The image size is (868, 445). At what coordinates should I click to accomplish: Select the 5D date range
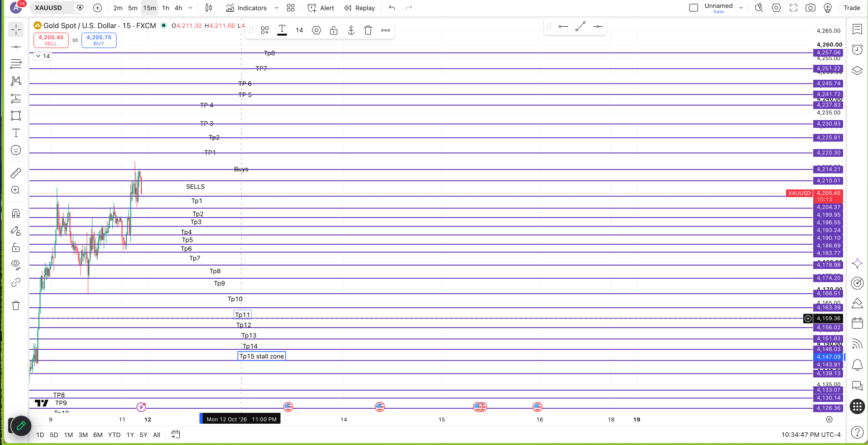54,435
